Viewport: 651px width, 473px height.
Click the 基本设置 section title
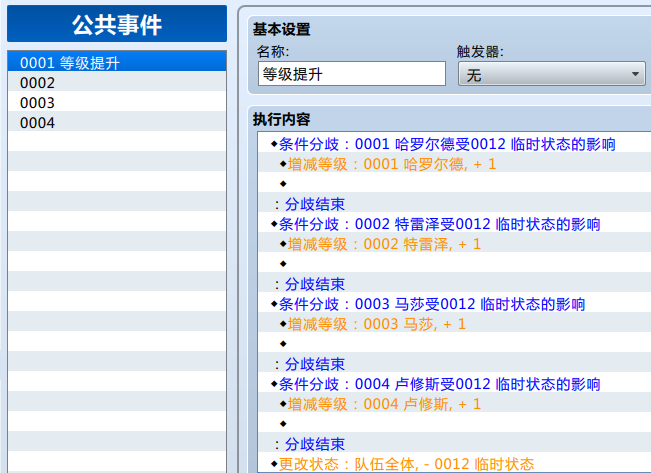click(x=281, y=29)
